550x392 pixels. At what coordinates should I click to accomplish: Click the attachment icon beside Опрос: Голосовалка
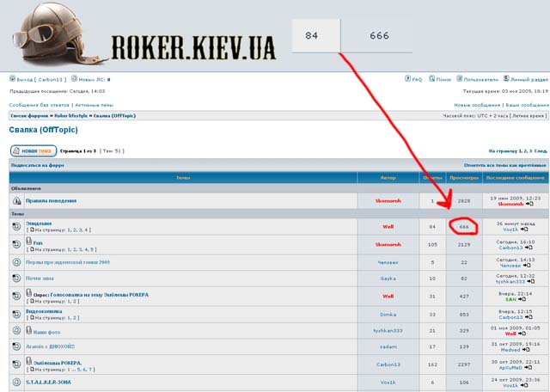29,292
